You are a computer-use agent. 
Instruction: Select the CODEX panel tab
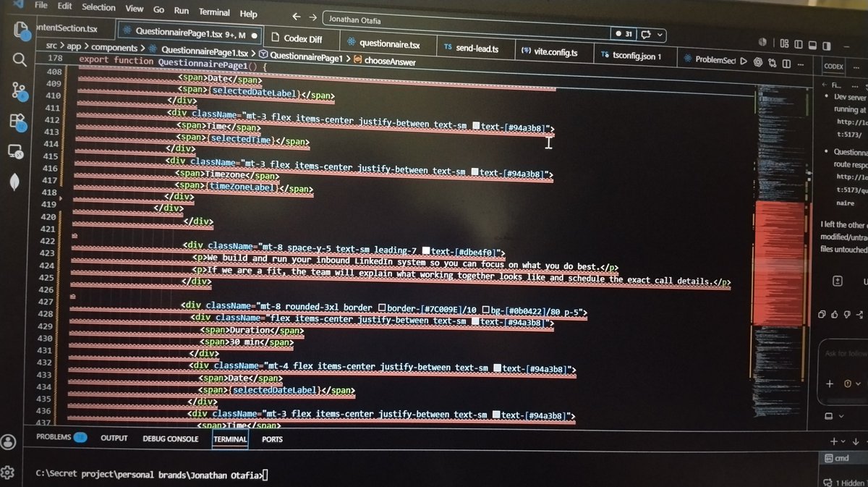click(834, 67)
